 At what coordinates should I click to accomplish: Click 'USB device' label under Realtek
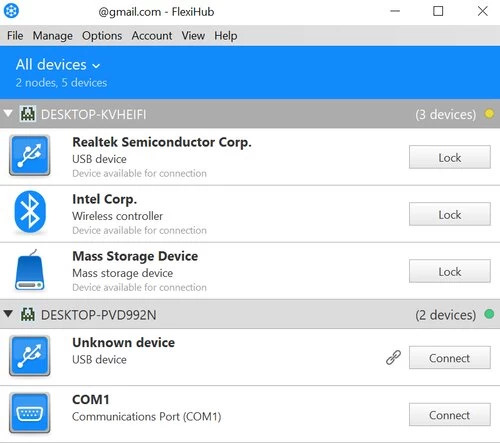(99, 159)
